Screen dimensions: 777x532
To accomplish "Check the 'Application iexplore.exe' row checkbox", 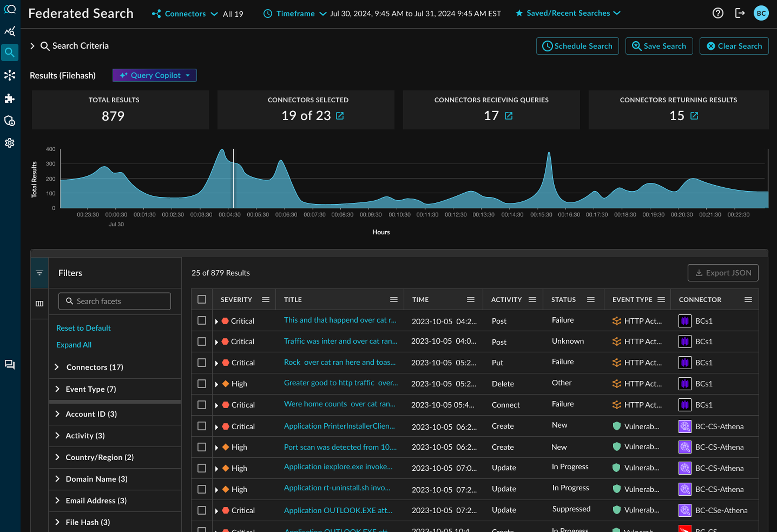I will 202,468.
